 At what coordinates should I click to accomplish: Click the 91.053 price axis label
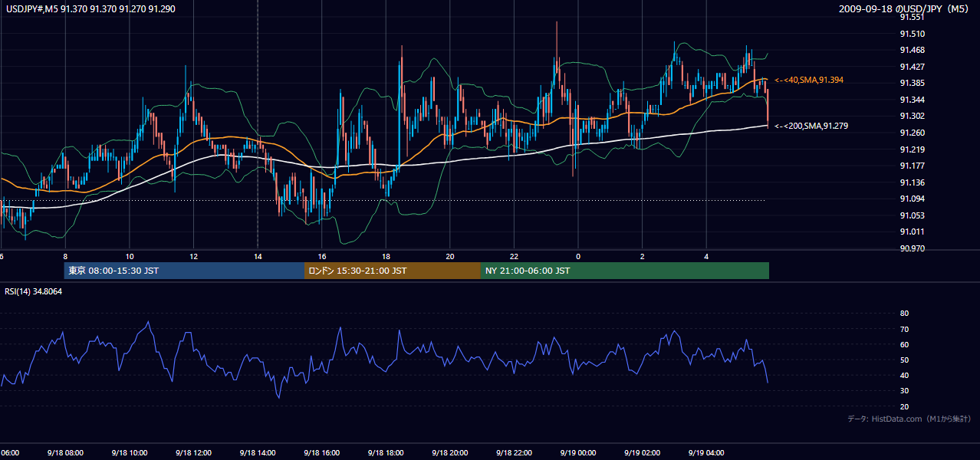pyautogui.click(x=911, y=215)
